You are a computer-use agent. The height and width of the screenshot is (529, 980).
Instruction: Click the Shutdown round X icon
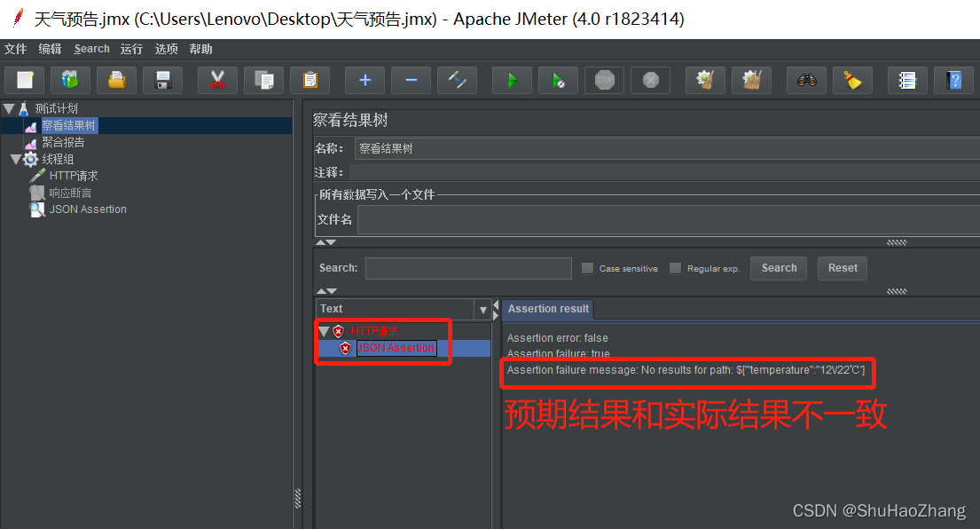tap(651, 80)
